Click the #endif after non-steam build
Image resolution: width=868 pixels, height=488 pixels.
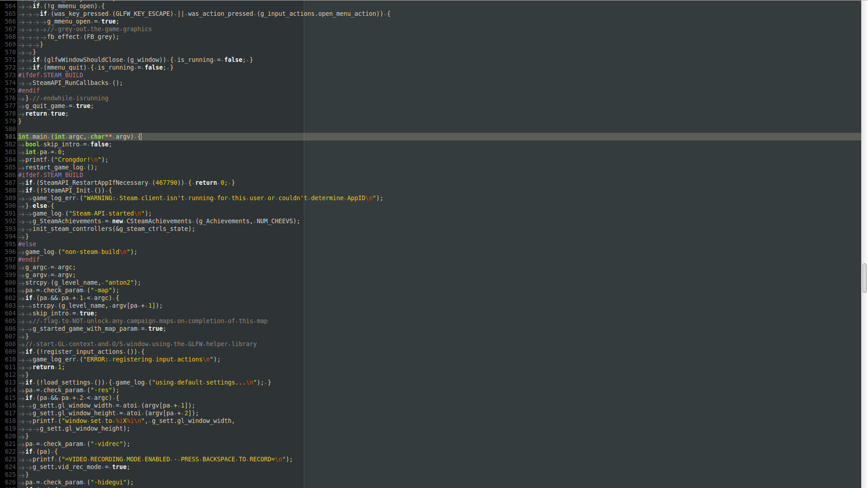28,259
